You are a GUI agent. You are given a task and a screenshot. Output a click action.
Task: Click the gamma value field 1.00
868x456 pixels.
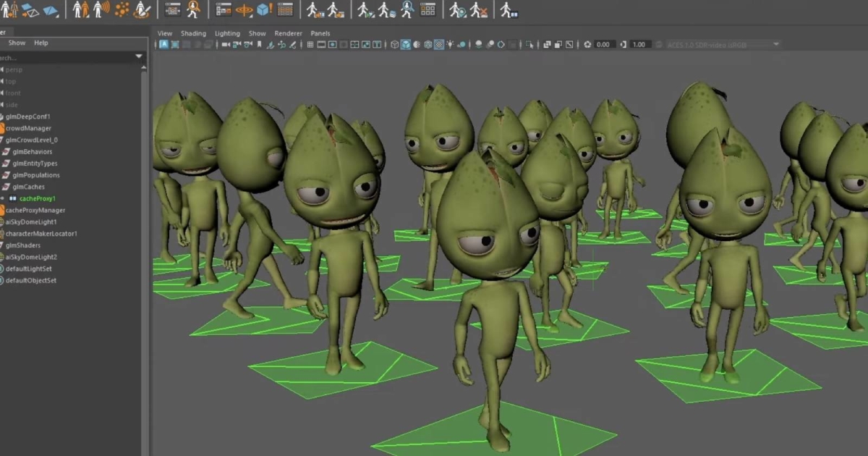(639, 44)
